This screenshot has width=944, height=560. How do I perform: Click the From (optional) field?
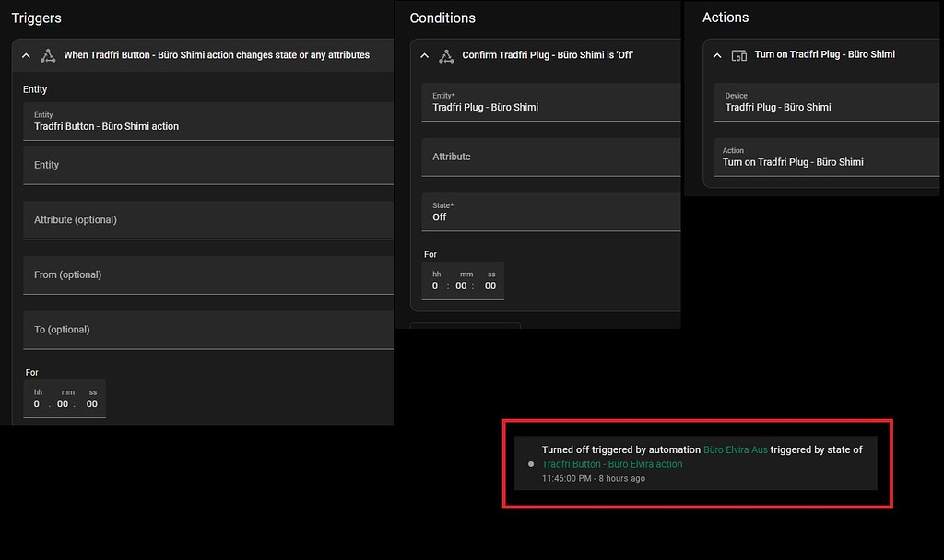click(207, 274)
